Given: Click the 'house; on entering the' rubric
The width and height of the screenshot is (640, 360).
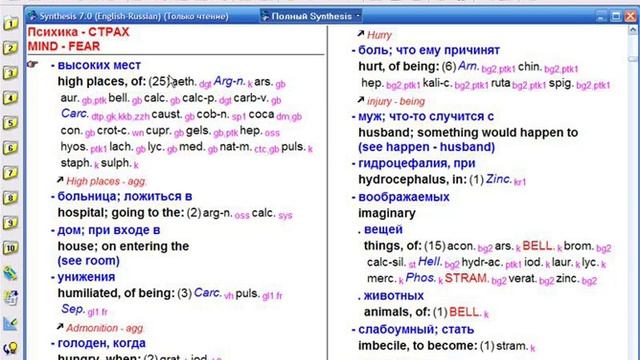Looking at the screenshot, I should click(123, 246).
